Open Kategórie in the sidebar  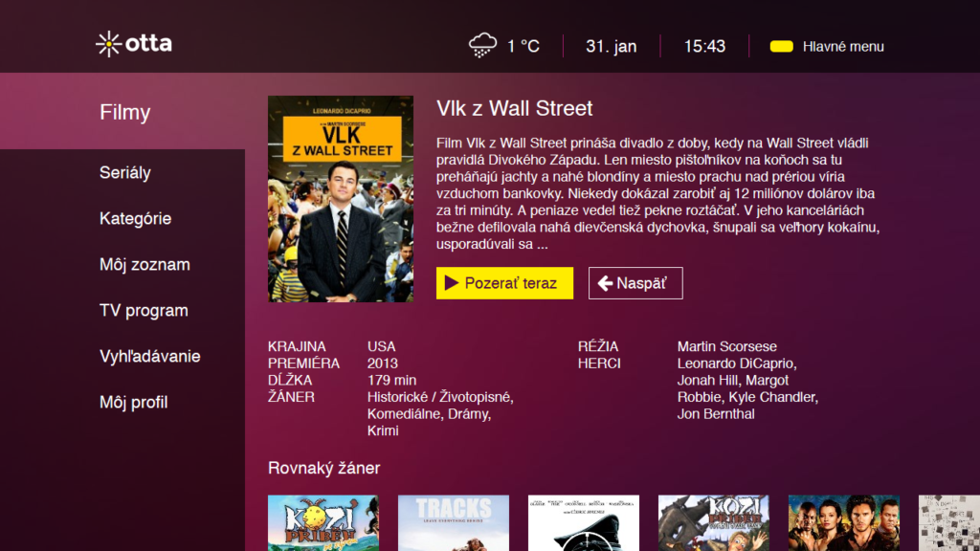click(x=135, y=219)
